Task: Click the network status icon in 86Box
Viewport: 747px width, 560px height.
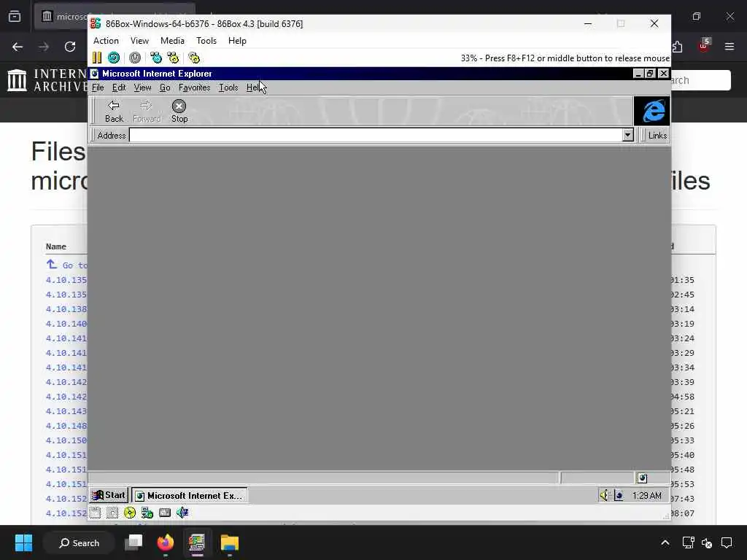Action: (x=147, y=513)
